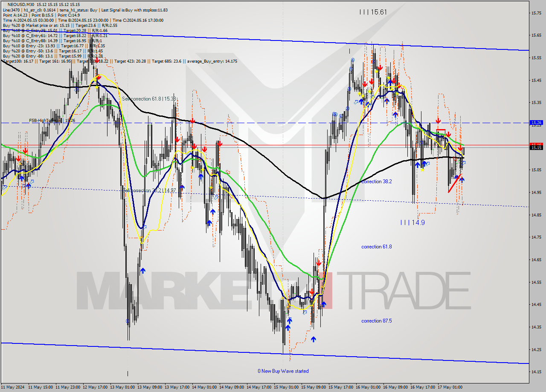546x392 pixels.
Task: Select the '11 May 15:00' time label
Action: [x=41, y=387]
